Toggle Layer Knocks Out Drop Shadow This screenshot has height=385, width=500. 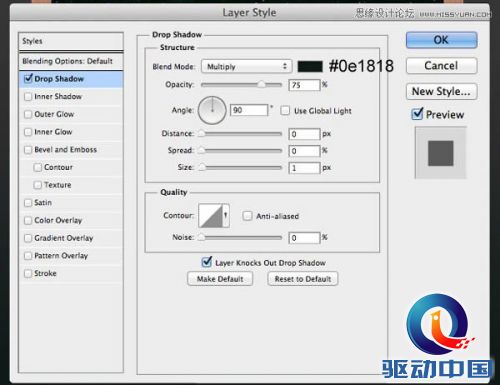click(x=207, y=262)
